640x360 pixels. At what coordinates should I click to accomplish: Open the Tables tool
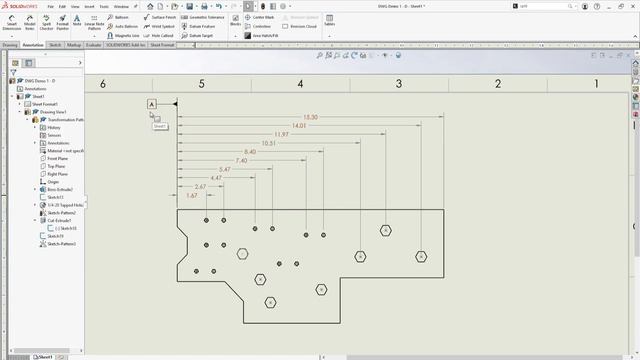329,20
